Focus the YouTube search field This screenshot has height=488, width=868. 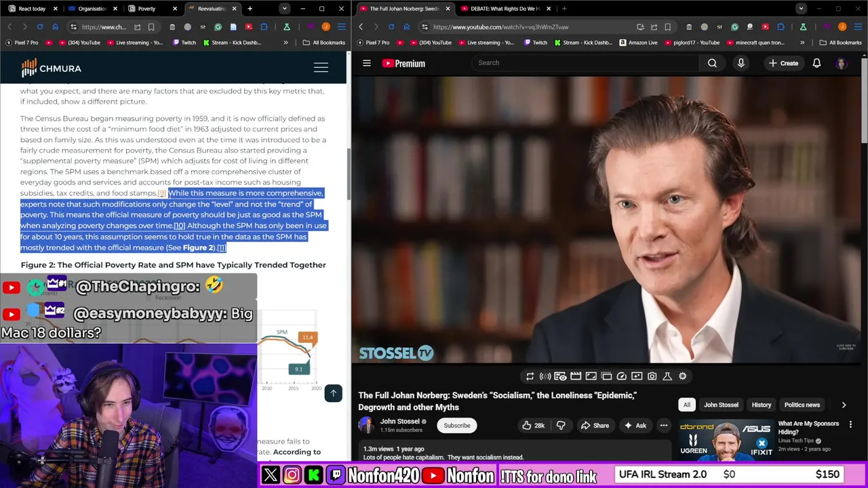587,63
